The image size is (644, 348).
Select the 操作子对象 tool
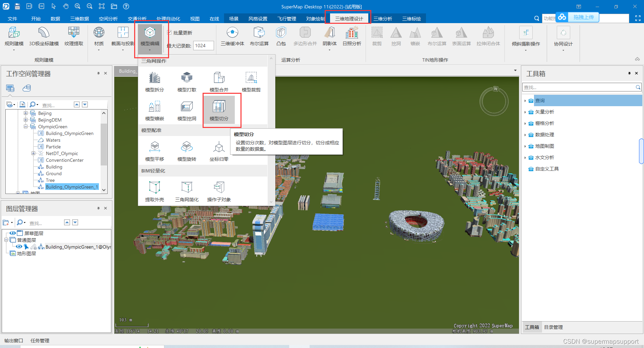[219, 192]
